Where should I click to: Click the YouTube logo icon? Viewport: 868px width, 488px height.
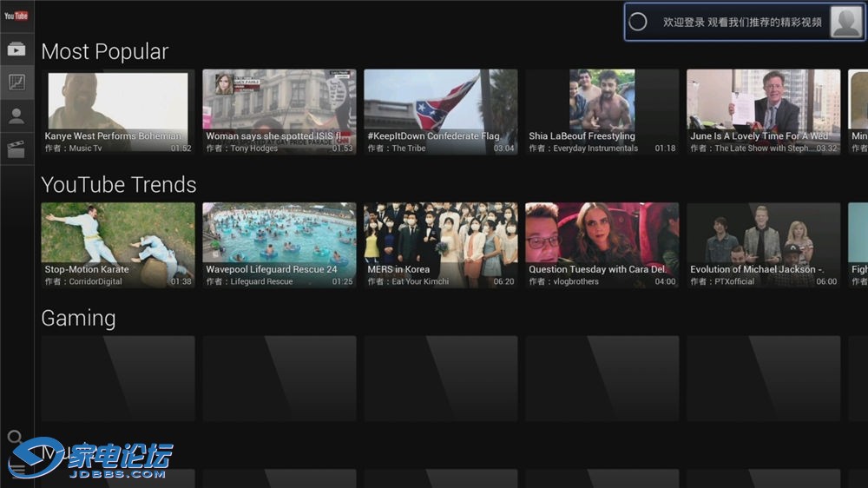pos(16,16)
